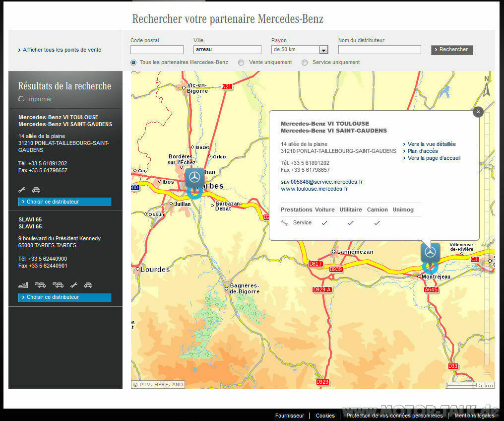The width and height of the screenshot is (504, 421).
Task: Click the Rechercher search button
Action: pyautogui.click(x=452, y=50)
